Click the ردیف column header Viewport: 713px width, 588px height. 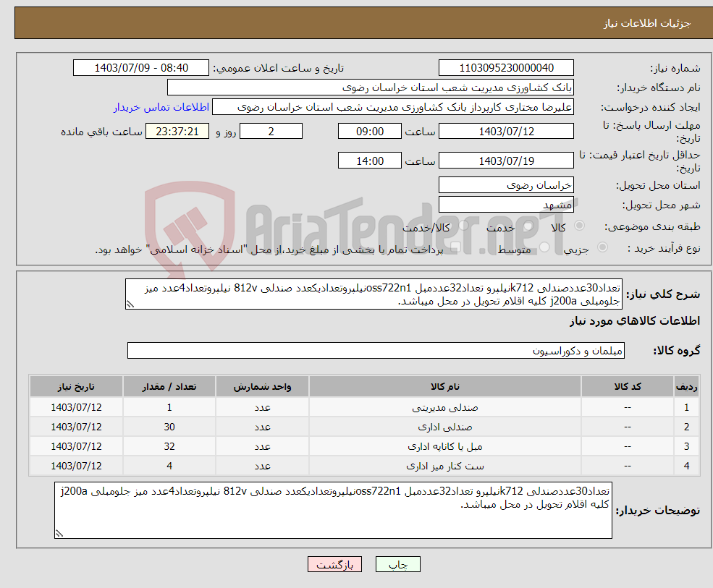(x=686, y=386)
